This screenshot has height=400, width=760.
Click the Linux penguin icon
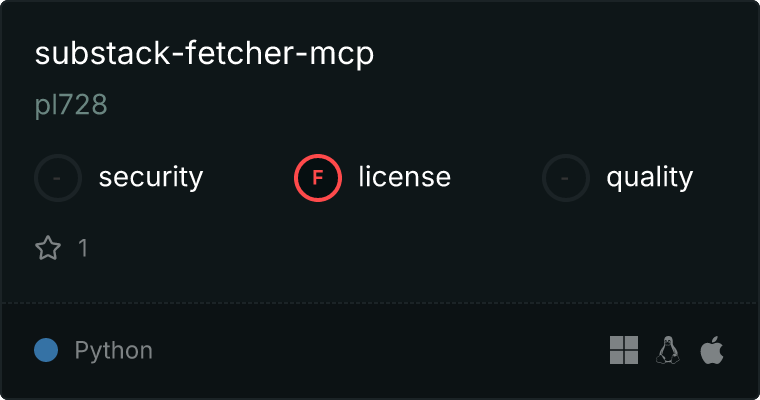click(x=667, y=350)
